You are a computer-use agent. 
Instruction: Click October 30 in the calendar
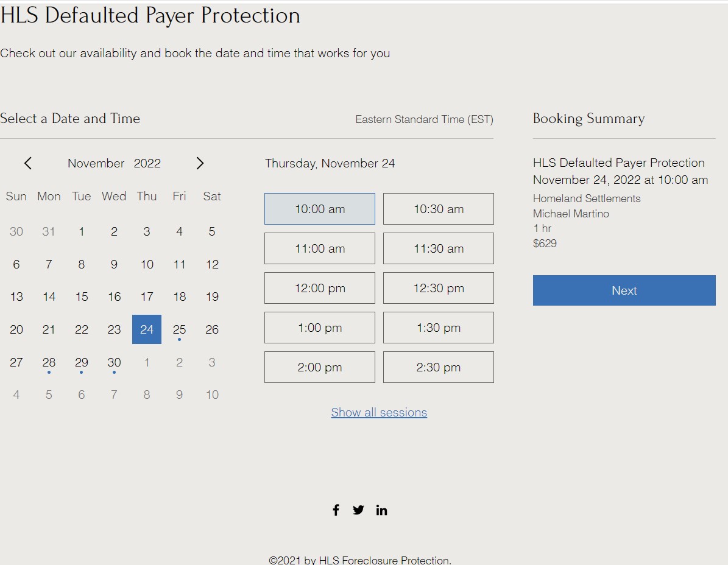(16, 231)
